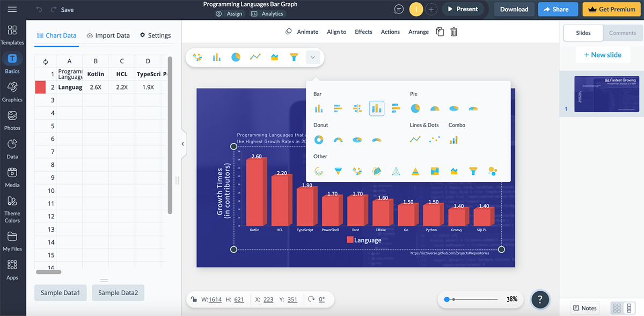Toggle the aspect ratio lock icon
This screenshot has width=644, height=316.
tap(193, 299)
